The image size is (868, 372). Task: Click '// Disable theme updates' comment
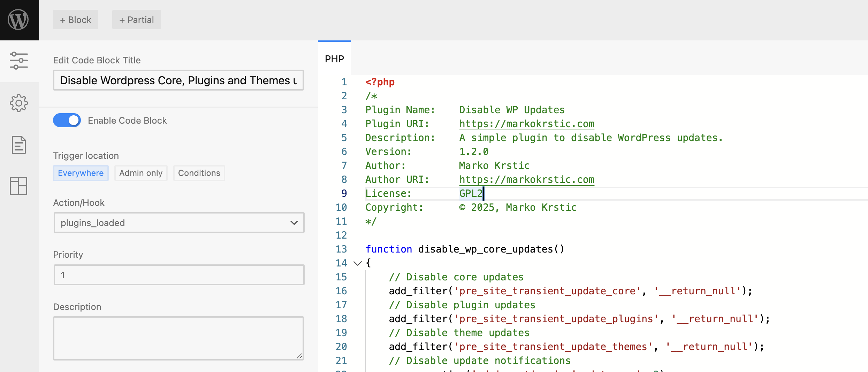(459, 333)
